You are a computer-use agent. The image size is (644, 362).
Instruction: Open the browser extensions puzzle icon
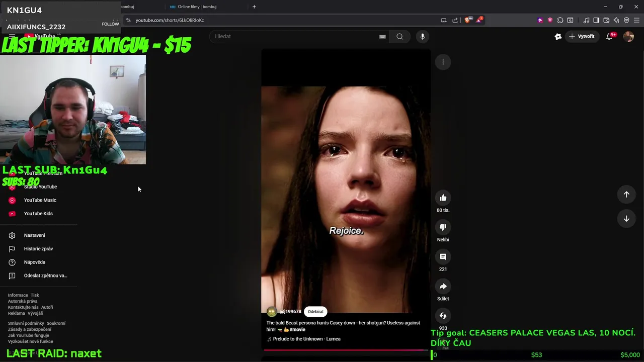560,20
